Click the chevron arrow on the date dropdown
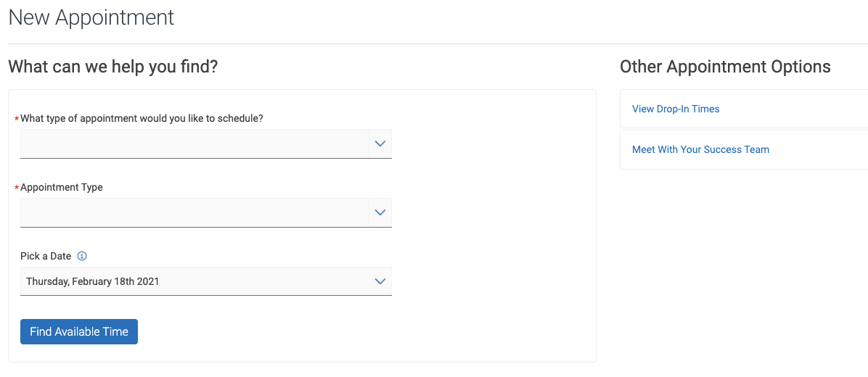This screenshot has height=377, width=868. point(380,281)
